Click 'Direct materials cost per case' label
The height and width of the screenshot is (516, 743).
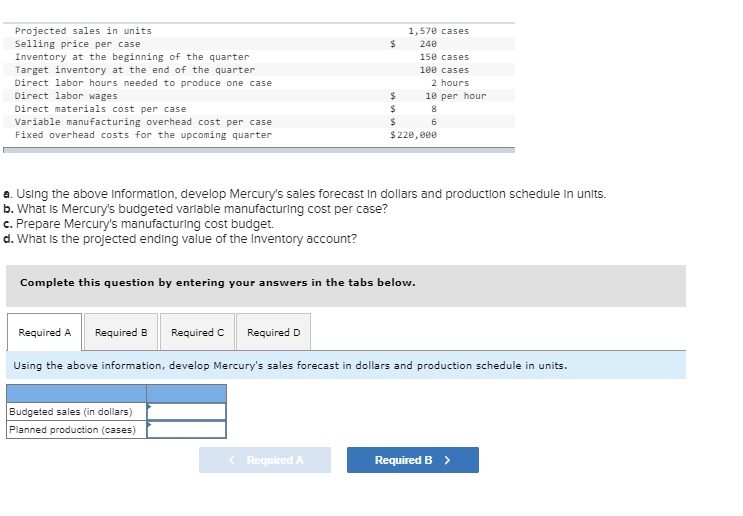pyautogui.click(x=100, y=109)
